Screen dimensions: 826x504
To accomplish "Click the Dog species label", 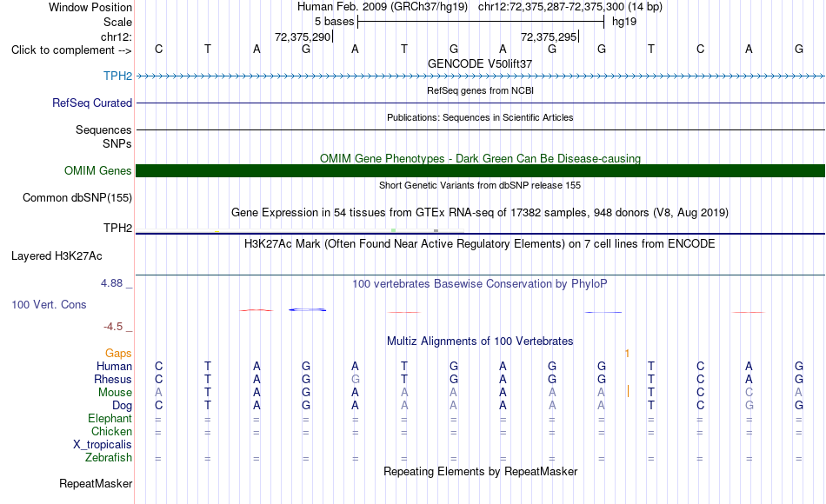I will pyautogui.click(x=122, y=406).
